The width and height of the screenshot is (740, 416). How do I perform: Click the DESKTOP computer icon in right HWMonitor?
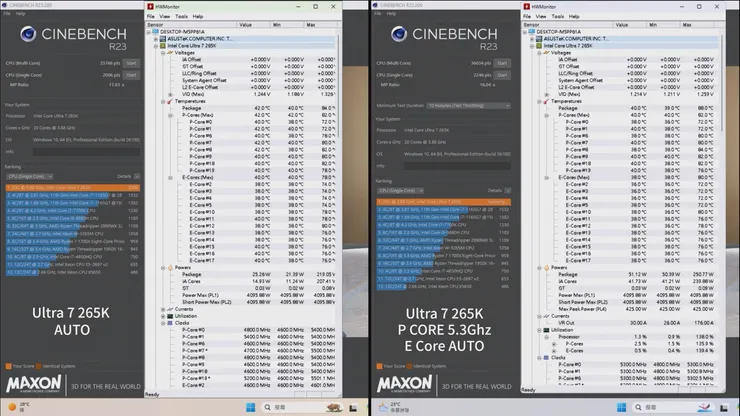(x=531, y=32)
